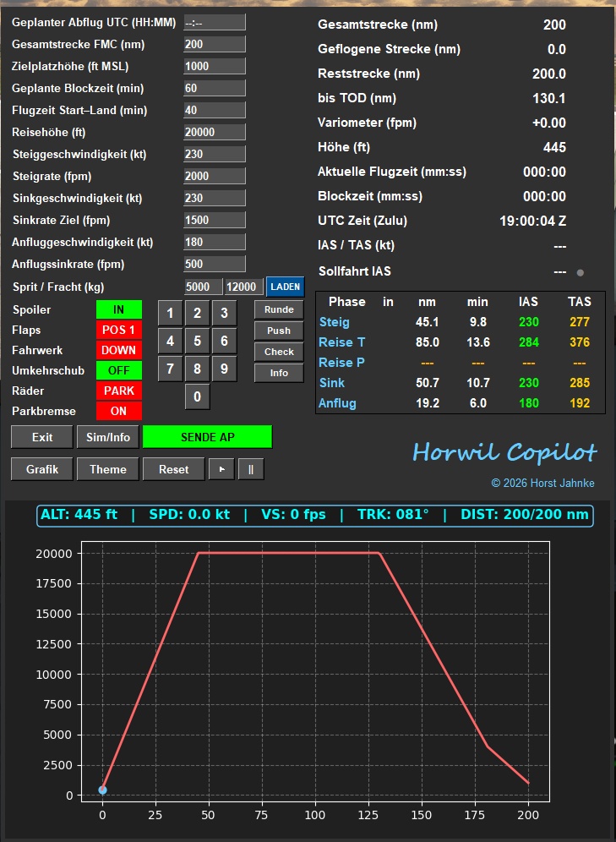This screenshot has width=616, height=842.
Task: Click the Geplanter Abflug UTC time field
Action: tap(214, 23)
